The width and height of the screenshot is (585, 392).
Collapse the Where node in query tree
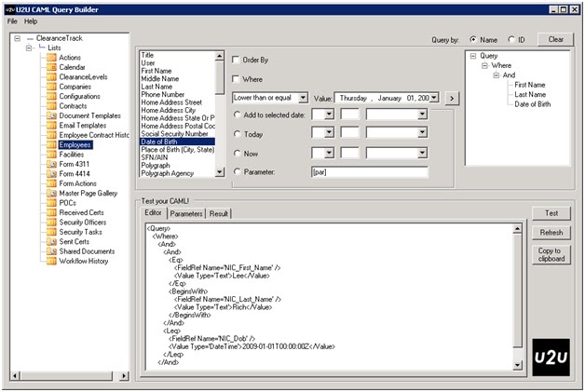click(484, 66)
